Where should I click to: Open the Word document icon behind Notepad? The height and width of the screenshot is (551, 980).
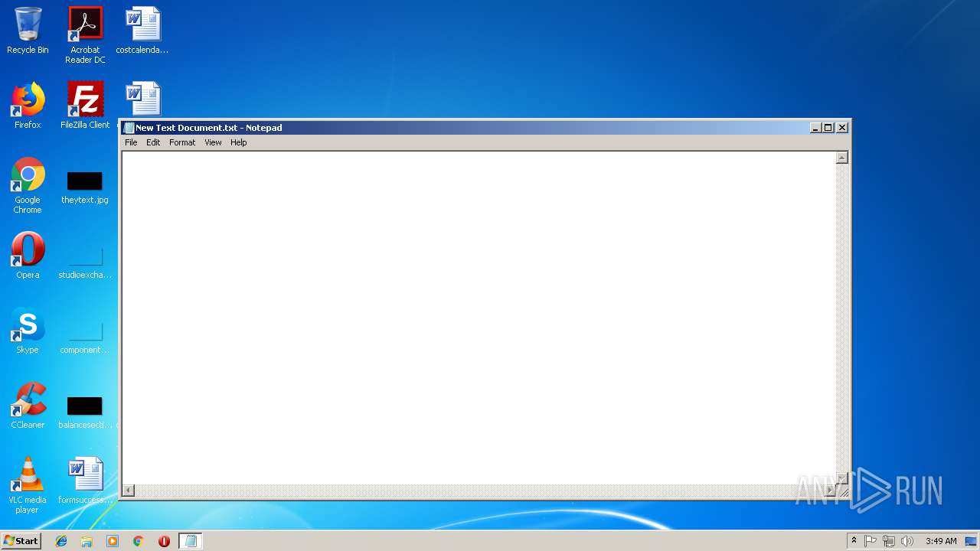click(x=142, y=99)
